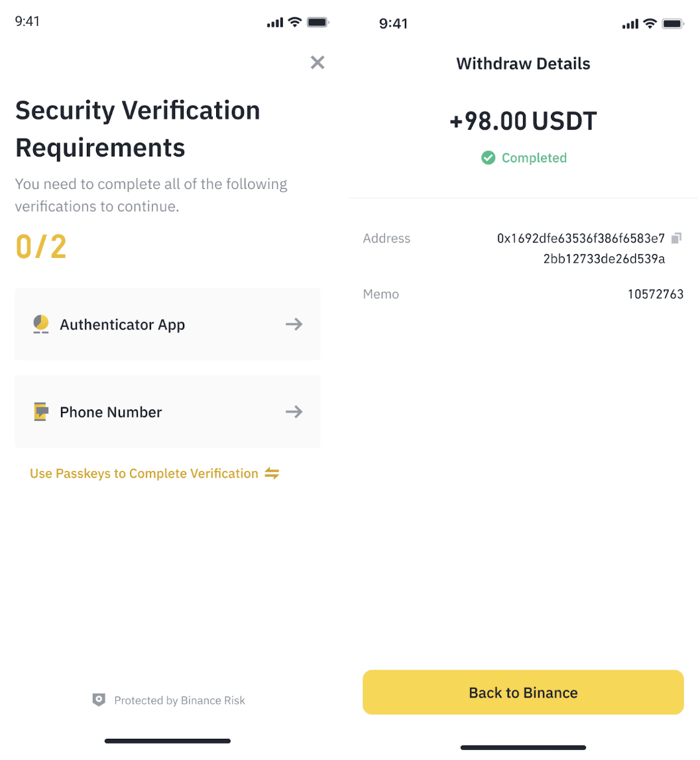Screen dimensions: 700x760
Task: Click battery icon in right phone status bar
Action: pyautogui.click(x=673, y=24)
